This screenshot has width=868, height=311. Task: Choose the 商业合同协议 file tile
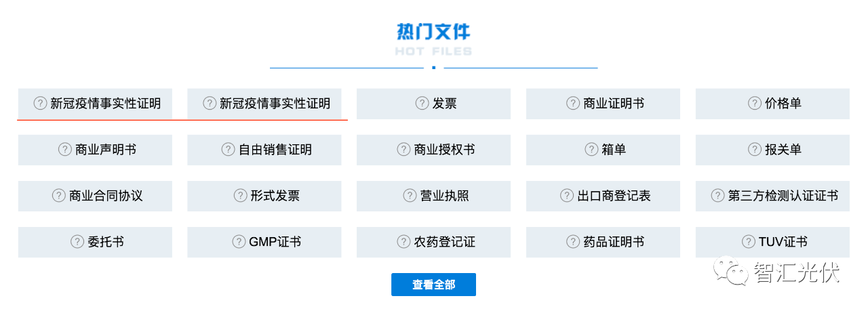pos(95,196)
